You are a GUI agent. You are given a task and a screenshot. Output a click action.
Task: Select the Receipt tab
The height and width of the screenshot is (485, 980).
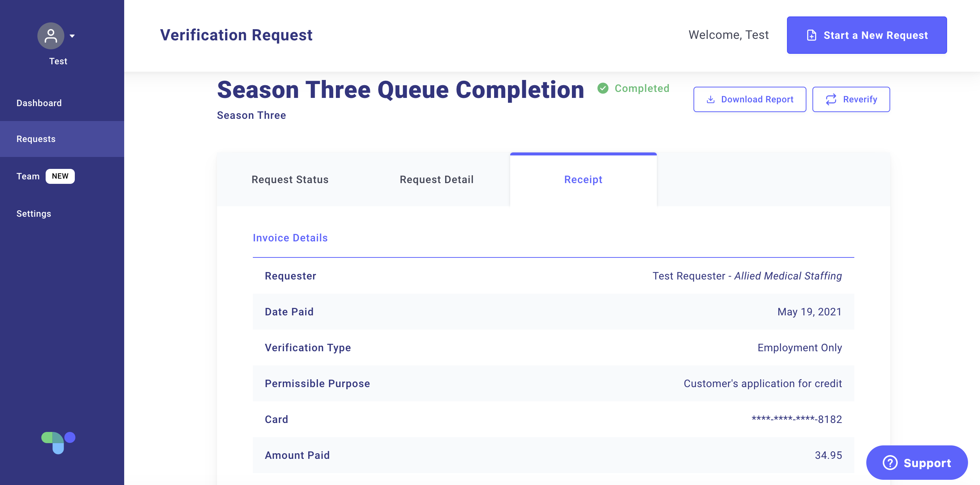583,179
